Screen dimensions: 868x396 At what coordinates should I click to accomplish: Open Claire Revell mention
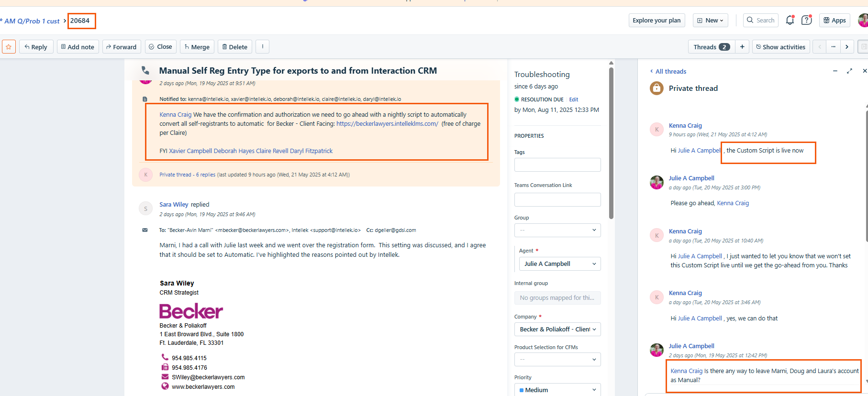click(x=272, y=151)
